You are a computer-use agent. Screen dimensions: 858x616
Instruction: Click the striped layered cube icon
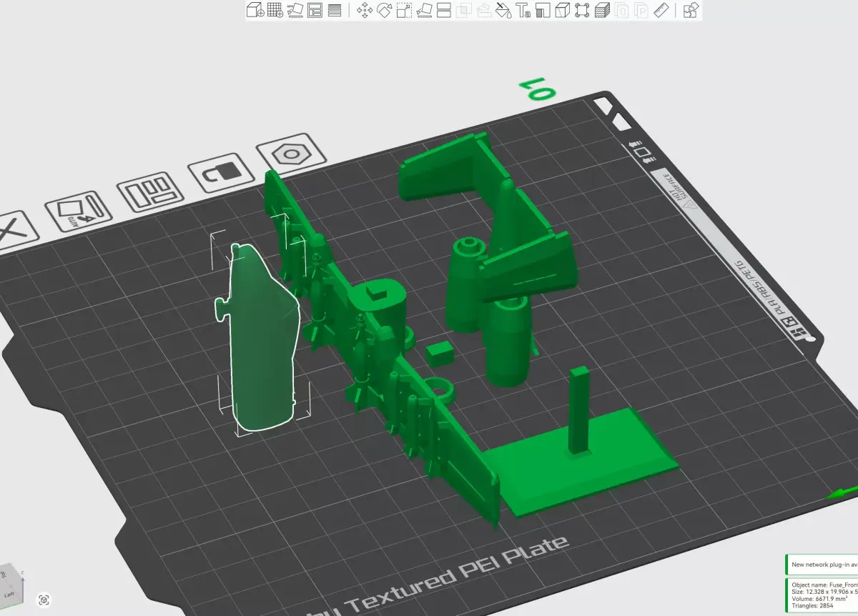click(x=602, y=10)
